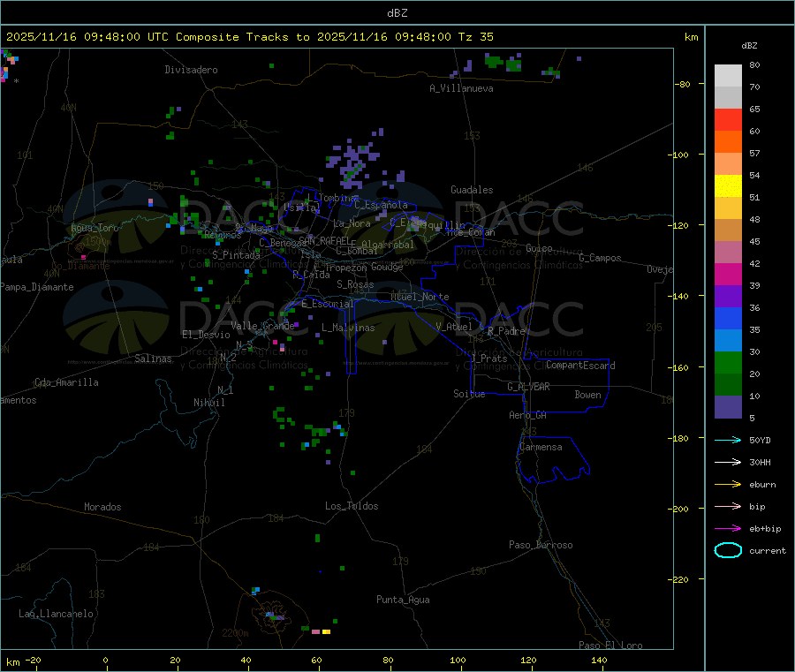Click the 'V_Atuel' map label
The image size is (795, 672).
pyautogui.click(x=454, y=327)
